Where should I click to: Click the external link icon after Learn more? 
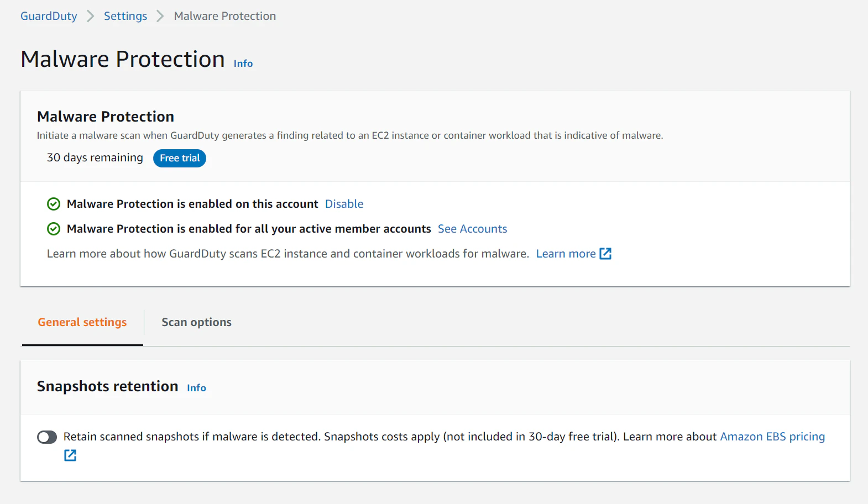605,254
